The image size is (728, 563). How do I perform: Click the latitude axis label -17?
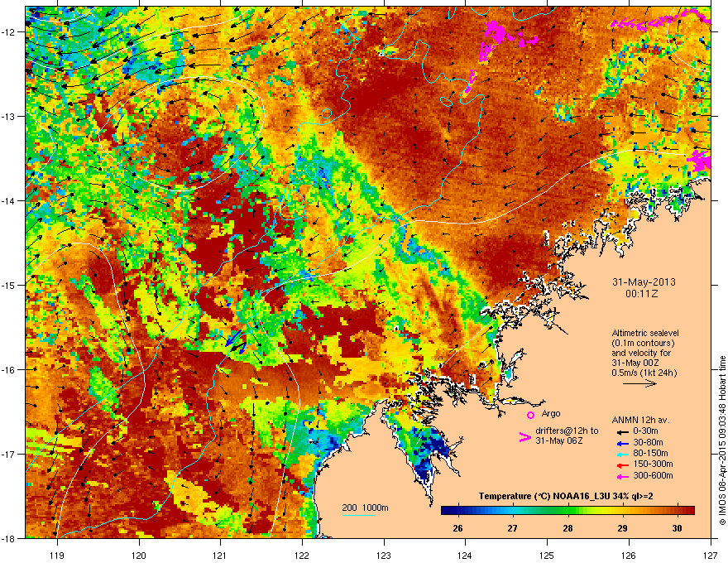(9, 454)
